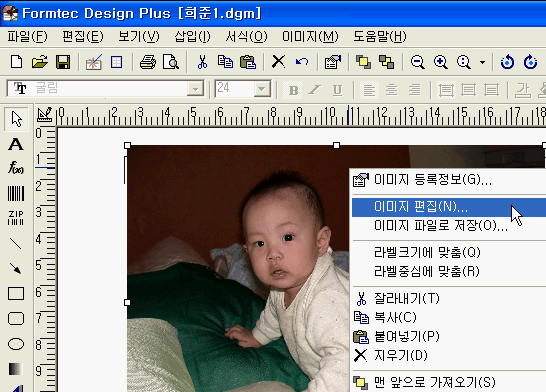The width and height of the screenshot is (546, 392).
Task: Click send to back toolbar icon
Action: (x=386, y=62)
